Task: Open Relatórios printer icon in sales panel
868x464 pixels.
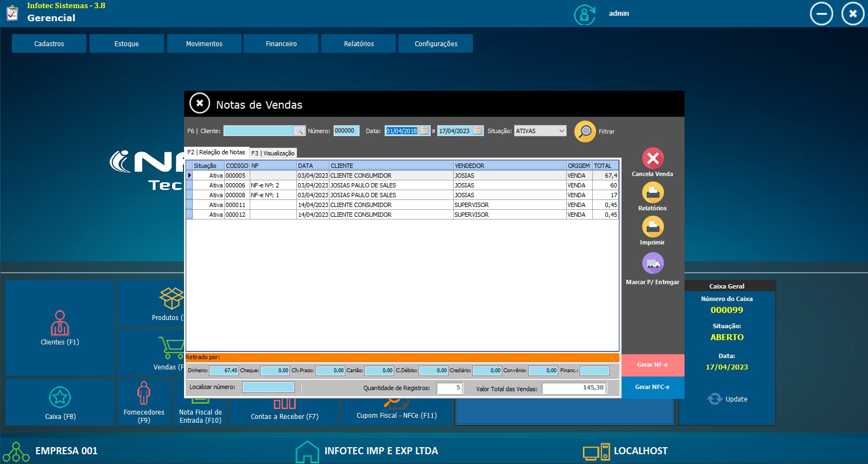Action: click(x=652, y=192)
